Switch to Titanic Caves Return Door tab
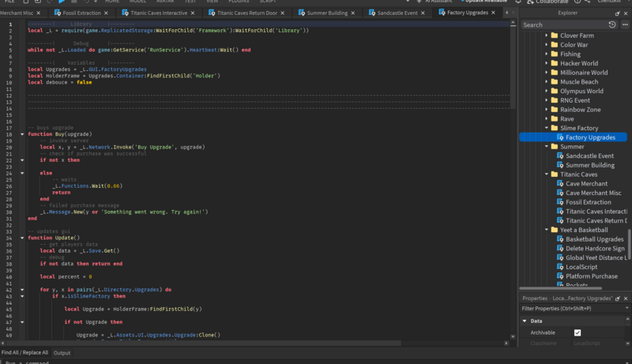This screenshot has width=632, height=364. 246,13
